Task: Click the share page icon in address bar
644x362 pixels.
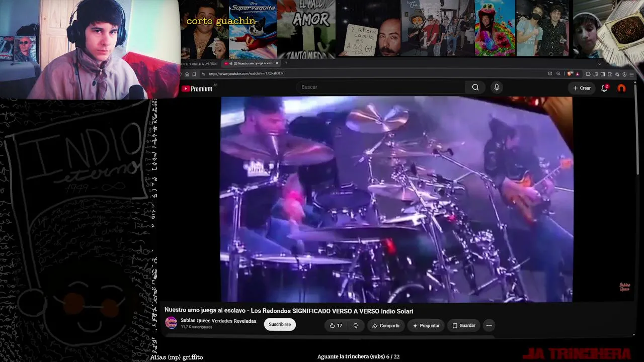Action: pyautogui.click(x=550, y=74)
